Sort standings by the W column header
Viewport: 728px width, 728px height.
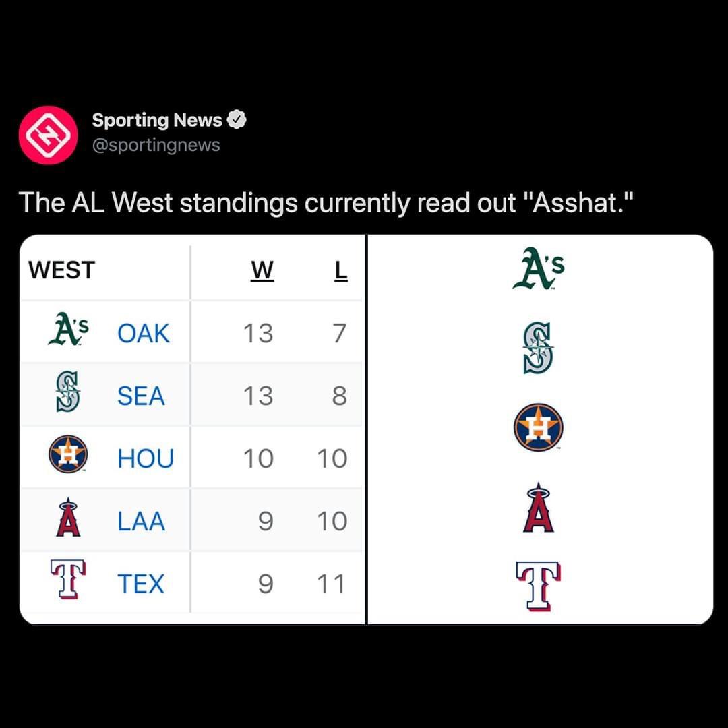coord(262,271)
